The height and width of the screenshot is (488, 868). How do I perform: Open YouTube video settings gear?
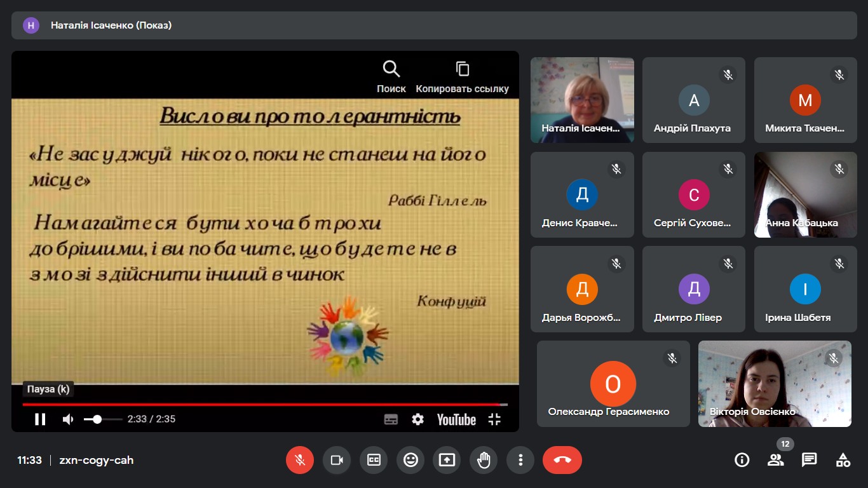(x=417, y=419)
